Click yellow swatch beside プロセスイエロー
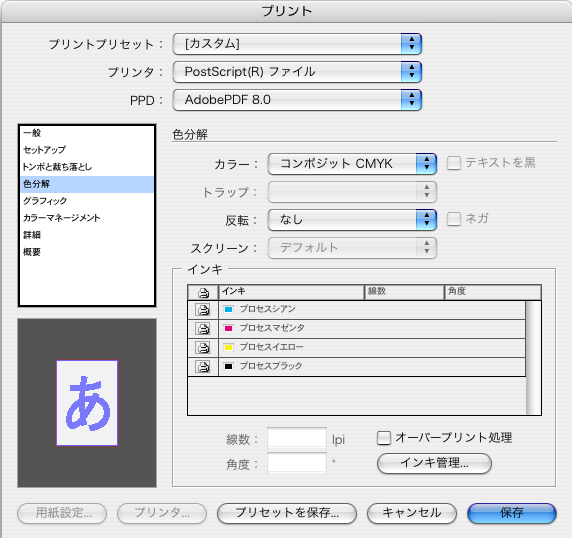 pyautogui.click(x=228, y=347)
